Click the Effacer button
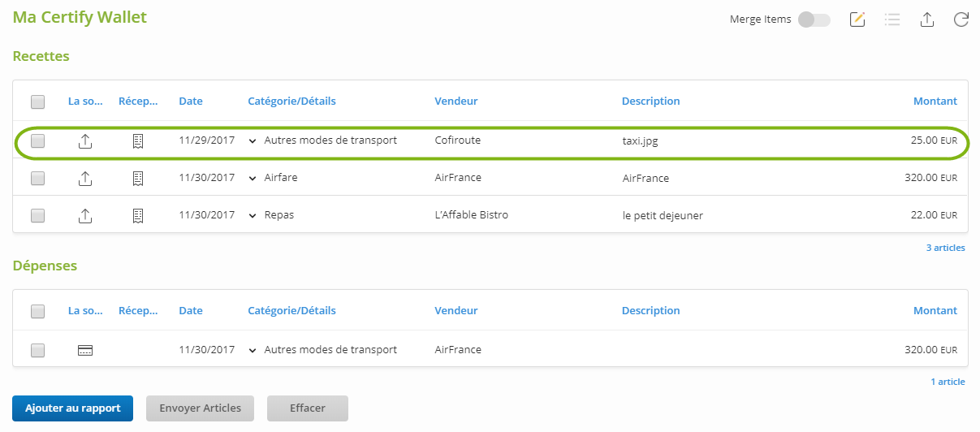This screenshot has height=432, width=980. pyautogui.click(x=308, y=408)
